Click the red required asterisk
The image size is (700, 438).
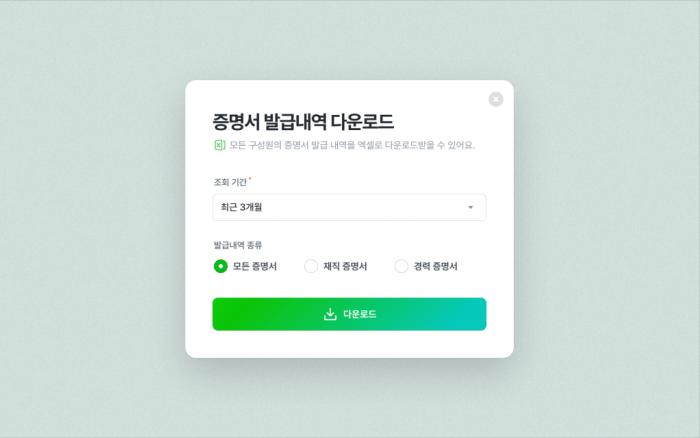(x=250, y=179)
